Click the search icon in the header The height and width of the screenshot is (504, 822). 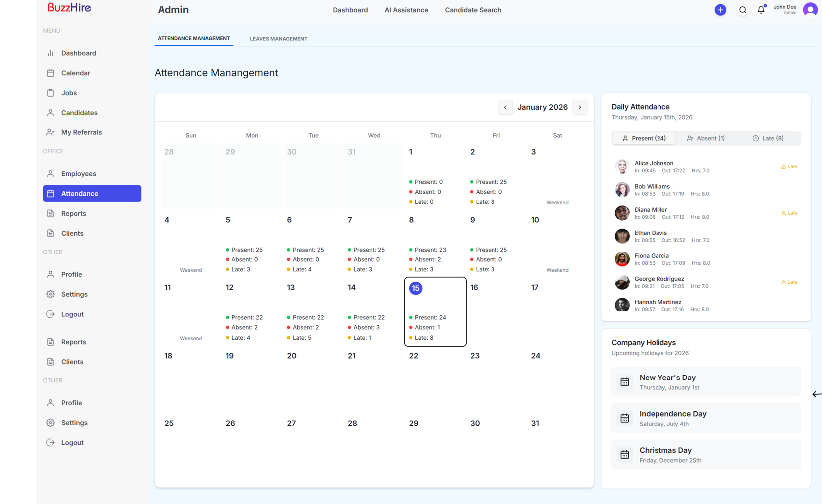coord(742,10)
